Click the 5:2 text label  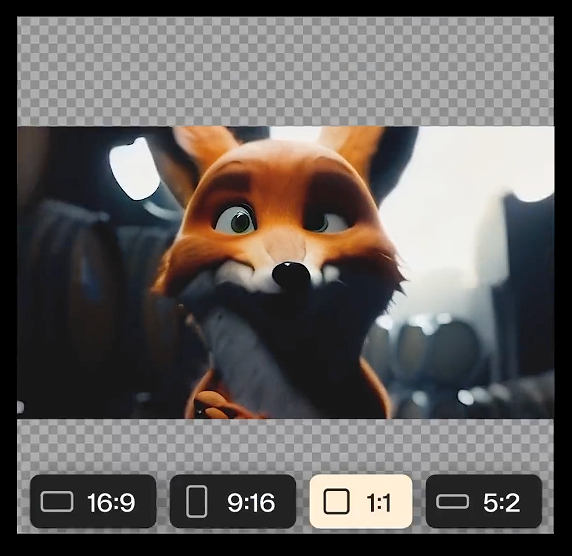[502, 503]
